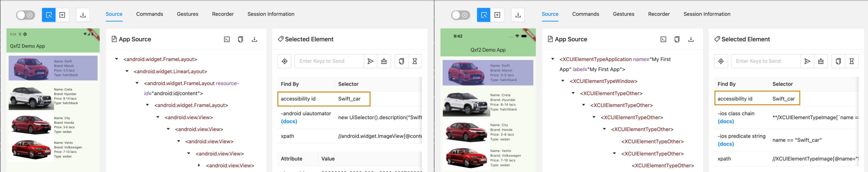The width and height of the screenshot is (868, 172).
Task: Send keys arrow icon in left Selected Element
Action: (370, 61)
